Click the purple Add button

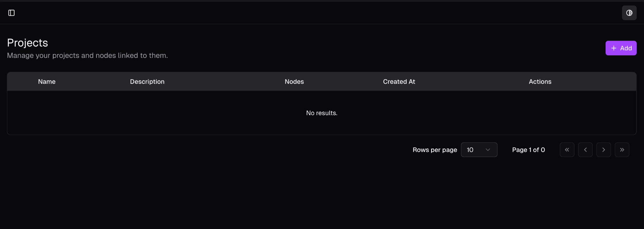(621, 48)
